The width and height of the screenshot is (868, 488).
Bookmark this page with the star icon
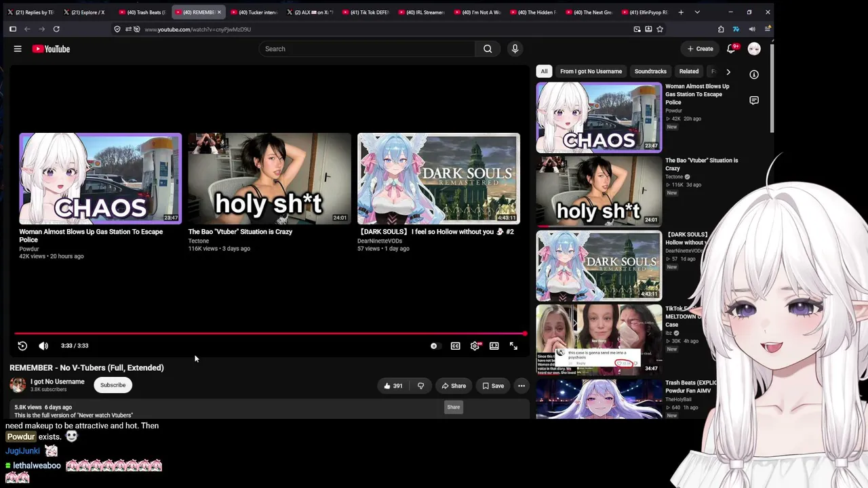[x=660, y=29]
